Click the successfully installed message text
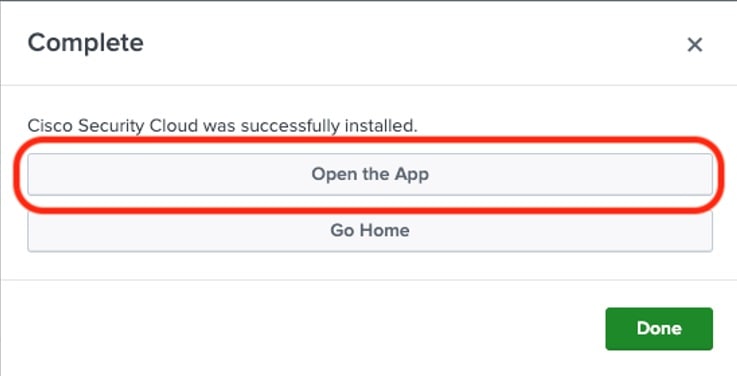The image size is (737, 376). click(222, 126)
